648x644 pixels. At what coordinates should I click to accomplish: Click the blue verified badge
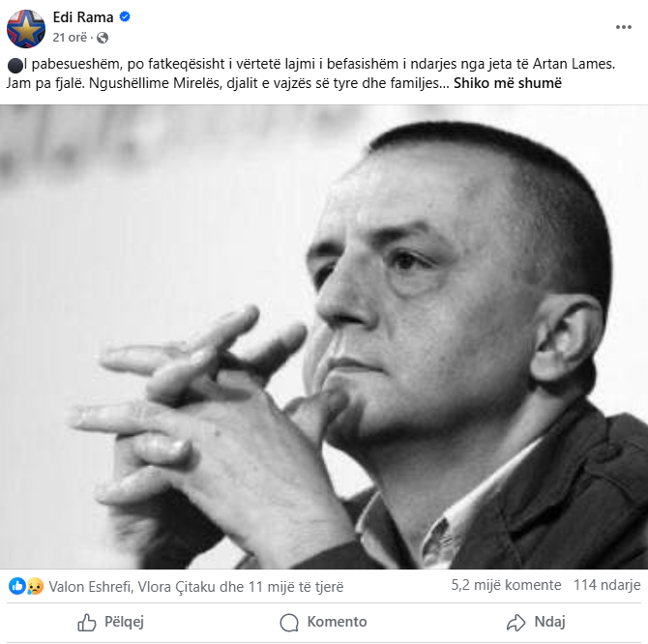tap(125, 17)
